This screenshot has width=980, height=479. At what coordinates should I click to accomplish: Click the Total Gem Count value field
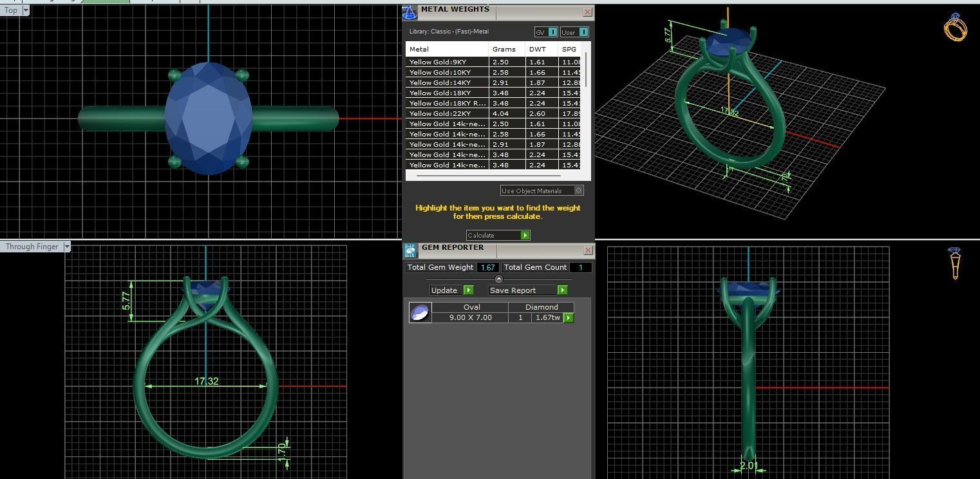click(x=580, y=267)
